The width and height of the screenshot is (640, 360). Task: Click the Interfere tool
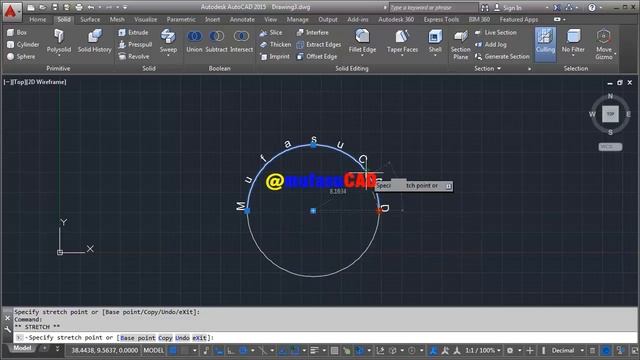[312, 32]
